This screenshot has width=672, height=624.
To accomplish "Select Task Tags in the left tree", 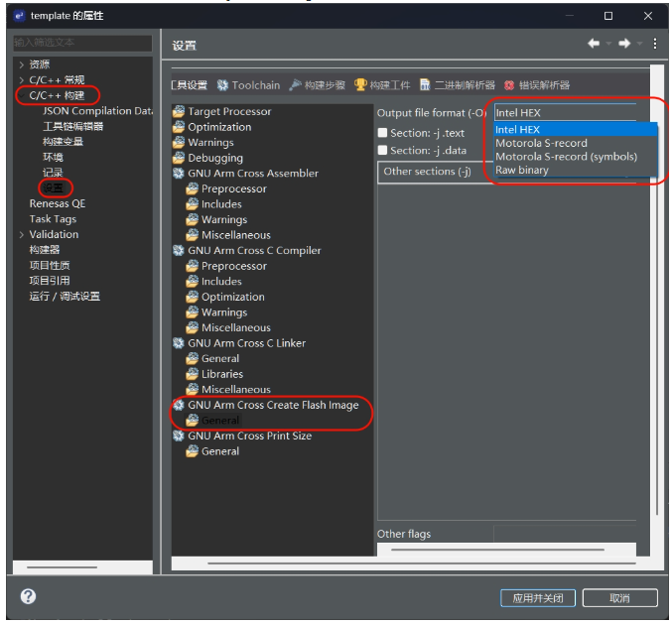I will (x=53, y=219).
